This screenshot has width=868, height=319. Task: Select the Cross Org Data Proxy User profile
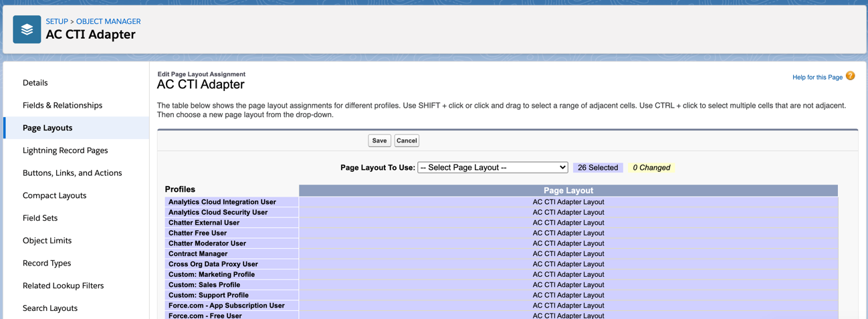[231, 264]
